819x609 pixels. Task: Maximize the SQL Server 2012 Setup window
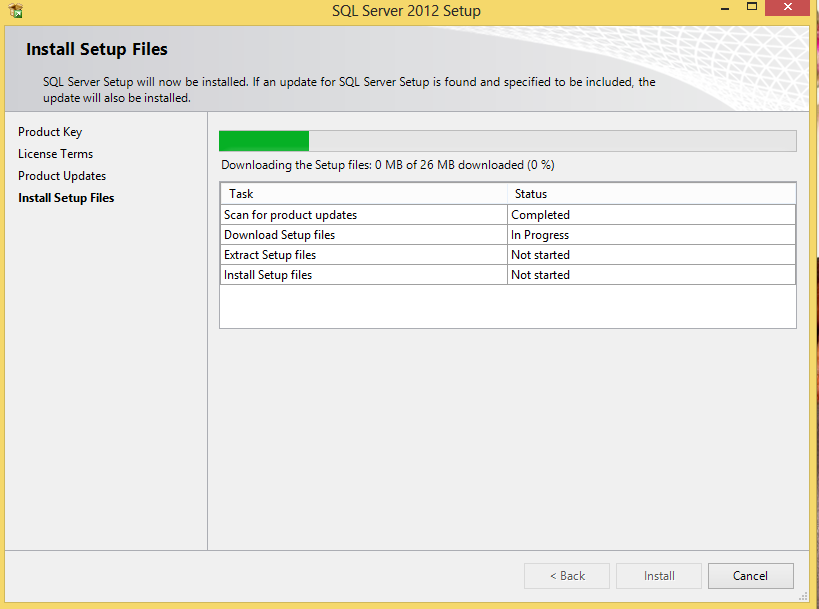(x=752, y=7)
